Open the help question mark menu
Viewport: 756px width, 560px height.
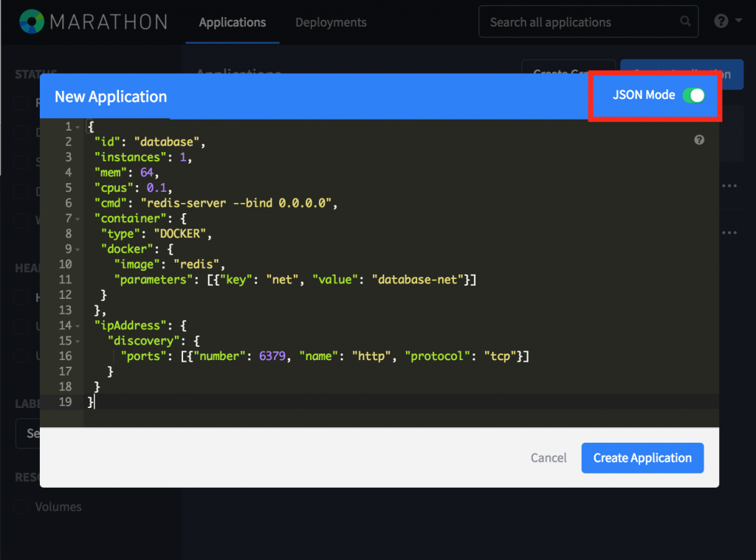coord(721,21)
